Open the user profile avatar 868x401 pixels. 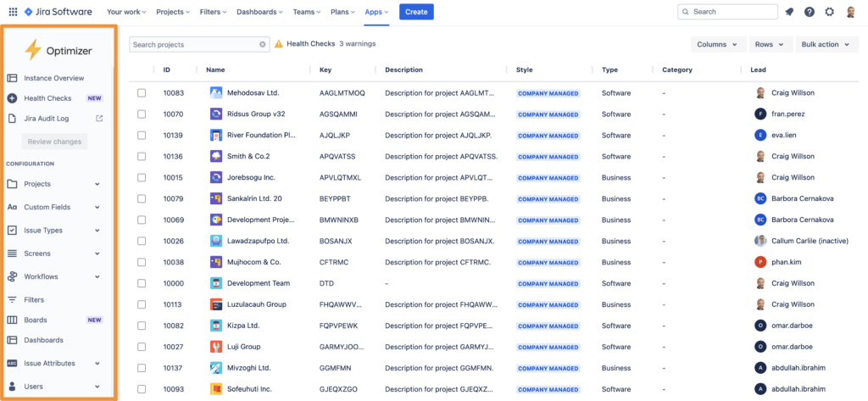pos(851,12)
